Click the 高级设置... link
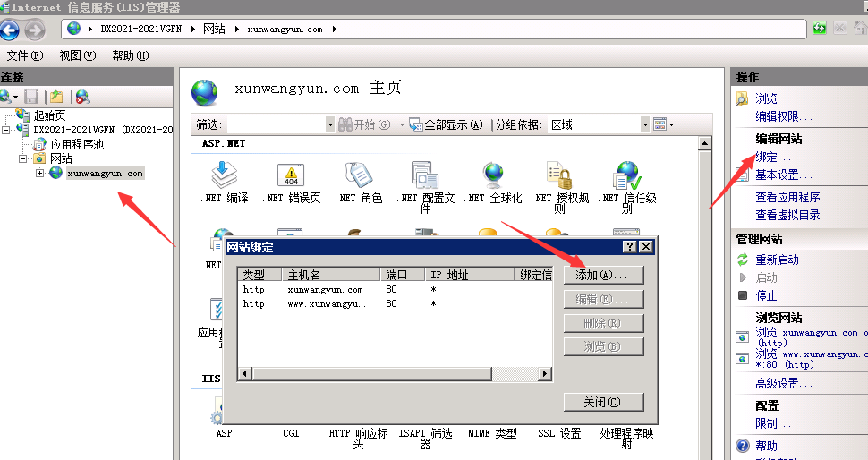 (x=784, y=383)
